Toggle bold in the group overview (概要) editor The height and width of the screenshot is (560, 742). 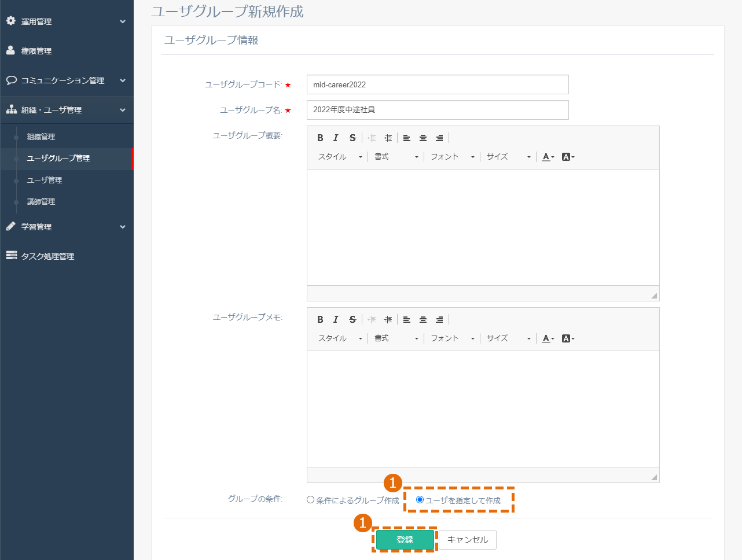(320, 138)
